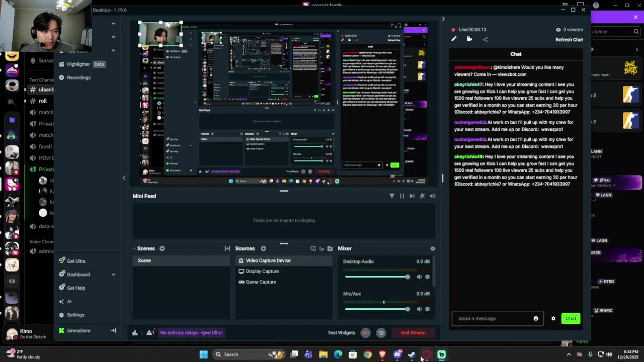The width and height of the screenshot is (644, 362).
Task: Select the Game Capture source
Action: (x=284, y=282)
